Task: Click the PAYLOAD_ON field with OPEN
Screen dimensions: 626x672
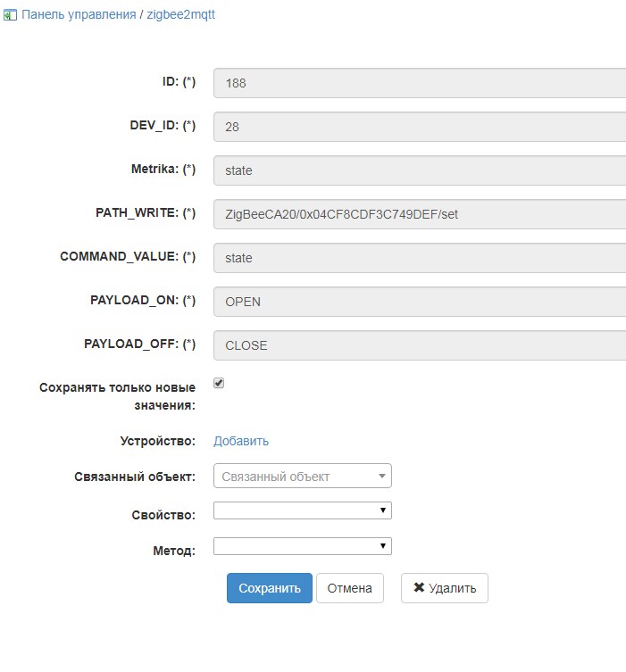Action: coord(420,302)
